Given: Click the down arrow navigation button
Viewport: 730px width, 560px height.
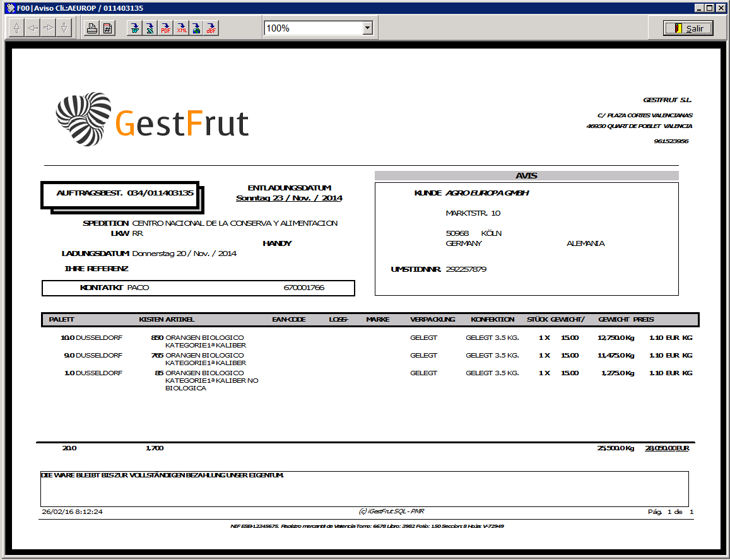Looking at the screenshot, I should coord(64,28).
